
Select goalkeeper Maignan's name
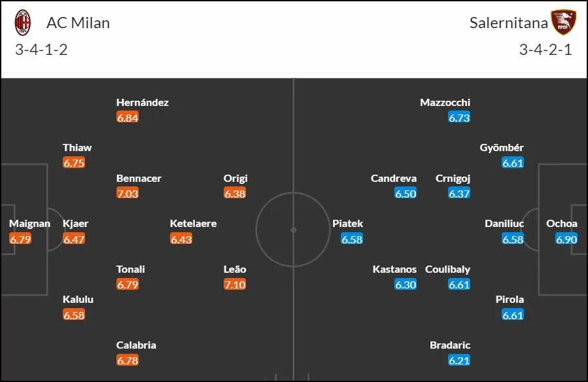click(29, 224)
